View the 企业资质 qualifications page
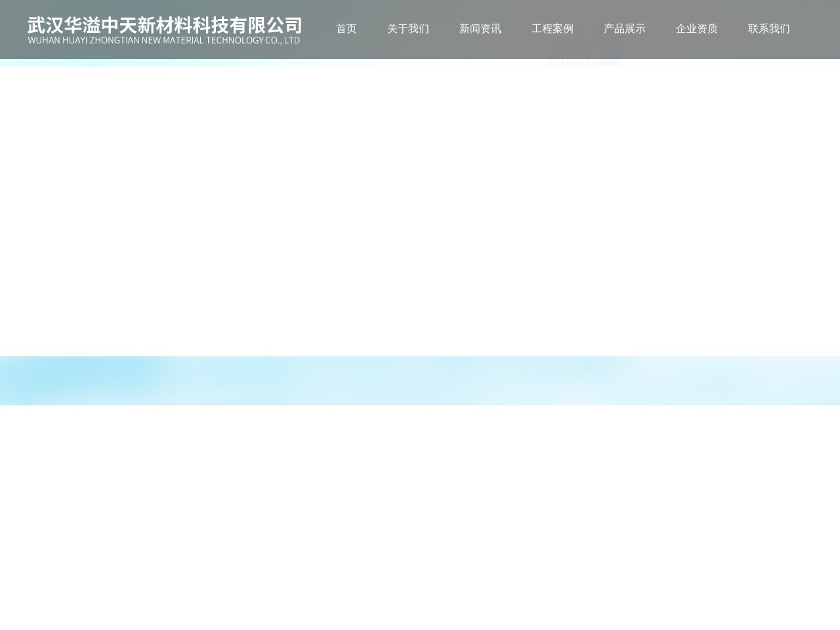Screen dimensions: 840x630 point(696,29)
